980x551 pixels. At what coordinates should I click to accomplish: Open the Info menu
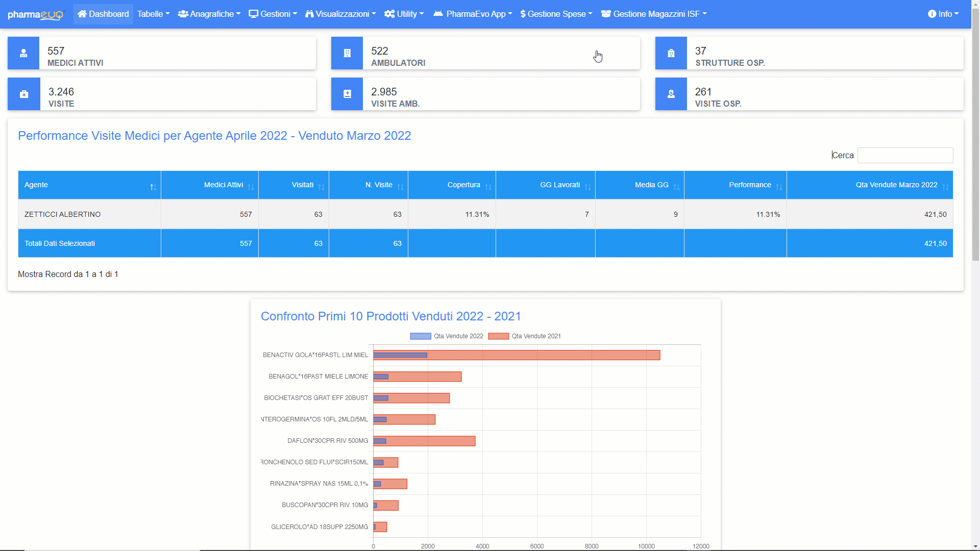[943, 14]
